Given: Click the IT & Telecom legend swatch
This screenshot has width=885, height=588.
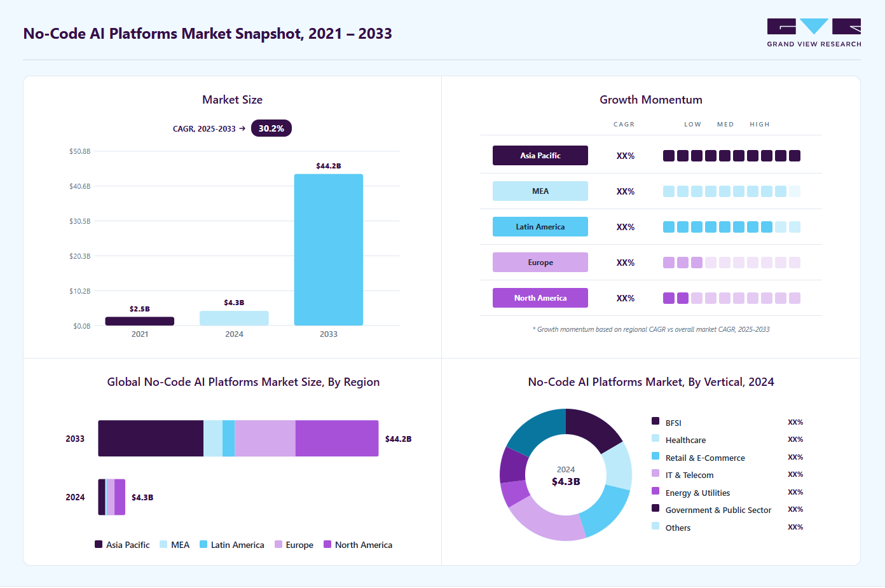Looking at the screenshot, I should (655, 473).
